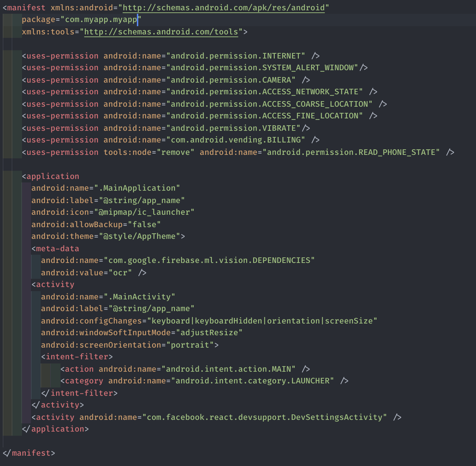Click the ACCESS_COARSE_LOCATION permission text
The image size is (476, 466).
point(269,104)
